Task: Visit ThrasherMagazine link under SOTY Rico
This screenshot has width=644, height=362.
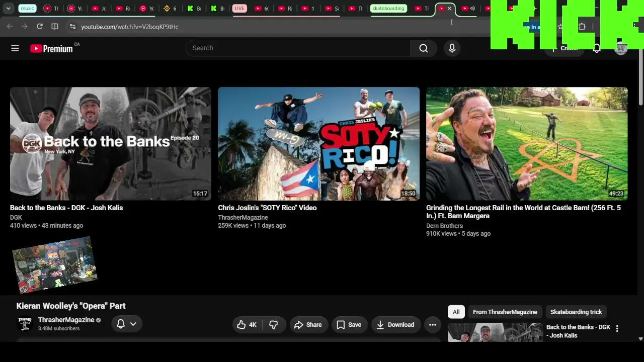Action: coord(243,218)
